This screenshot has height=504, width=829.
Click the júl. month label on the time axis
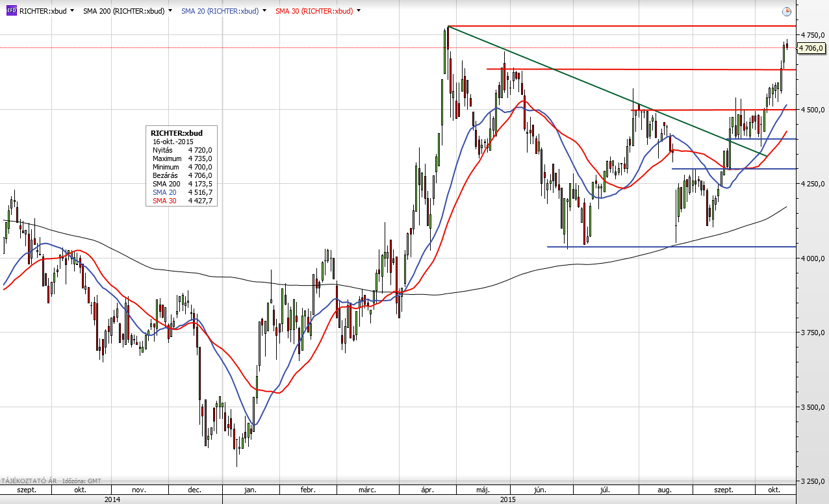pos(606,490)
